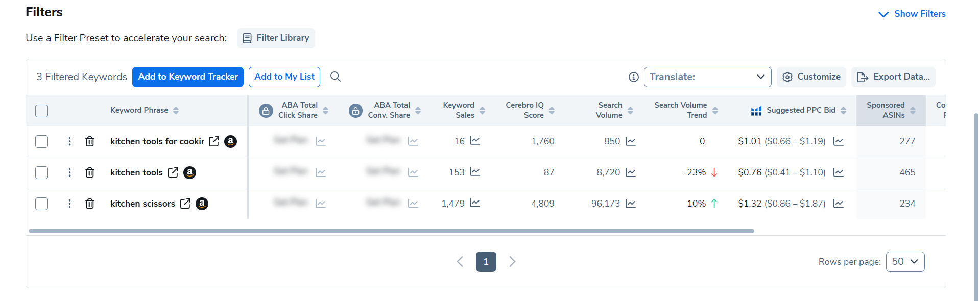This screenshot has height=301, width=980.
Task: Click the kitchen tools for cooking keyword text
Action: (x=157, y=141)
